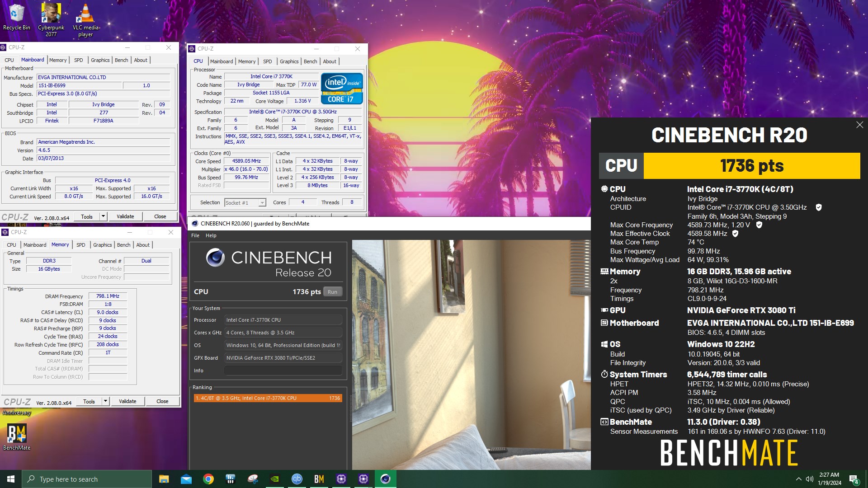The height and width of the screenshot is (488, 868).
Task: Switch to Memory tab in CPU window of CPU-Z
Action: click(x=247, y=61)
